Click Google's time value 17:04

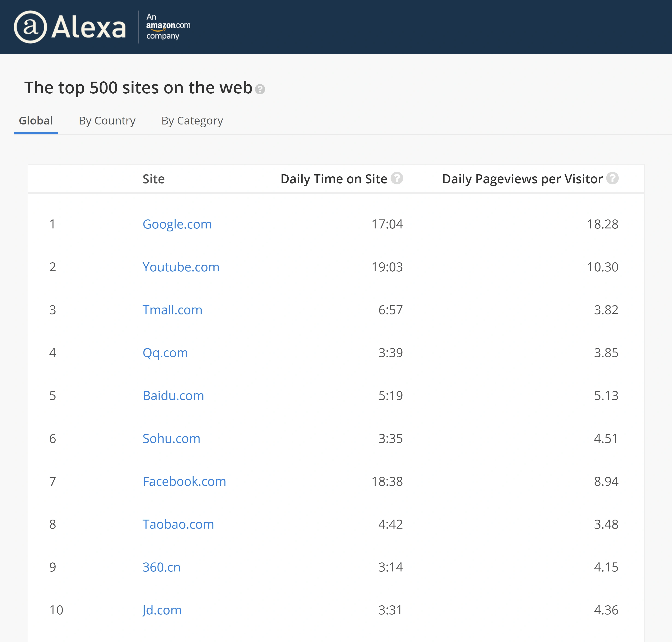(x=387, y=224)
